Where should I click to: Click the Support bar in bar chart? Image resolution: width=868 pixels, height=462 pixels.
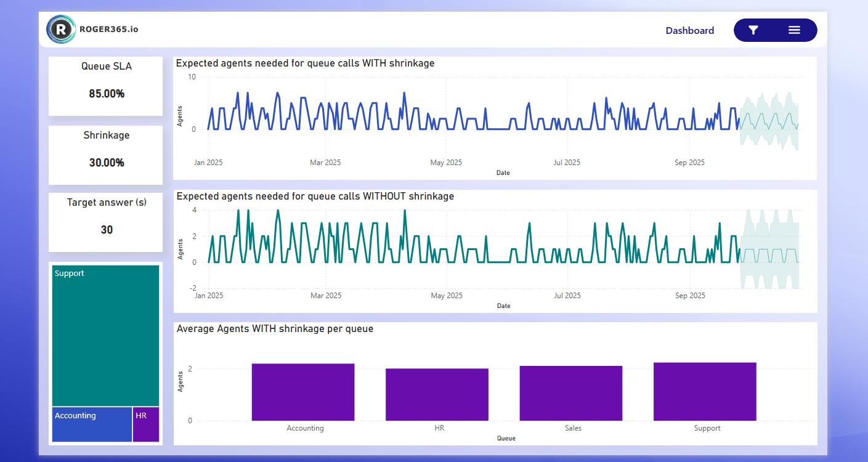click(x=704, y=392)
